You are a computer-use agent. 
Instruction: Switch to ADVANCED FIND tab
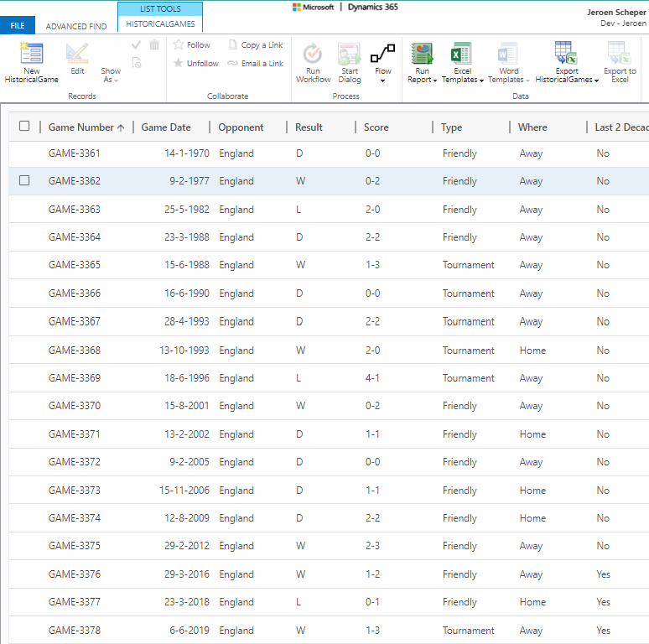tap(76, 27)
